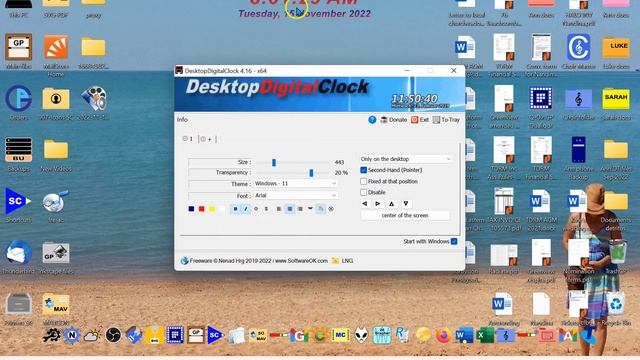This screenshot has width=640, height=360.
Task: Open the Font dropdown showing Arial
Action: point(296,196)
